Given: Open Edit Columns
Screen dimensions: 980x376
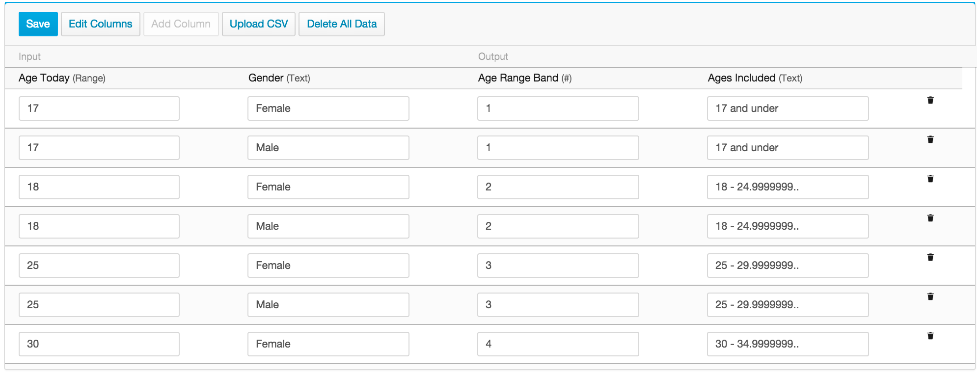Looking at the screenshot, I should 101,24.
